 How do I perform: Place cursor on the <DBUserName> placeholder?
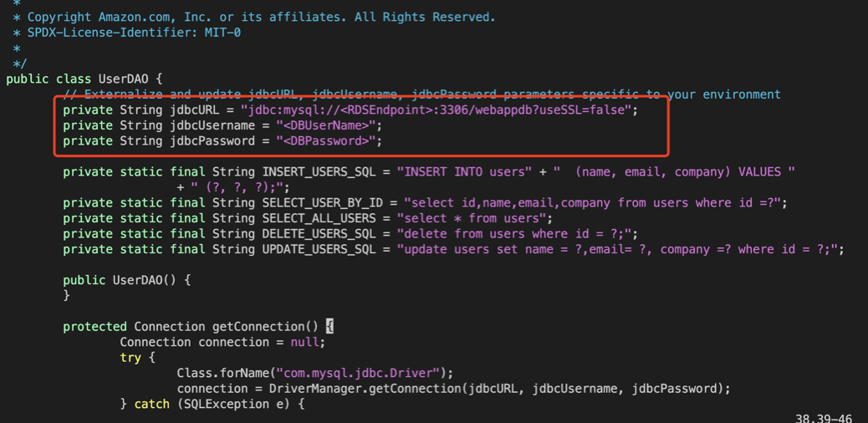click(x=328, y=125)
